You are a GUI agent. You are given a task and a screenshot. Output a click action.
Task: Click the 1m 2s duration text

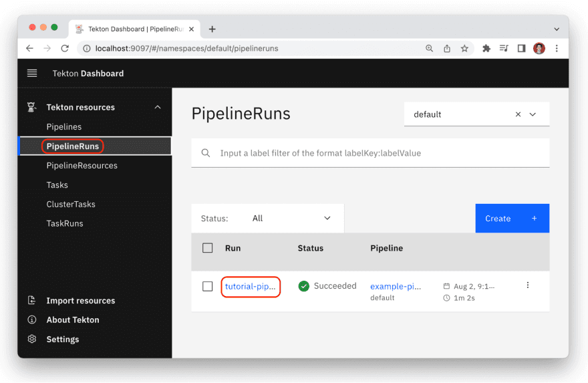coord(464,298)
